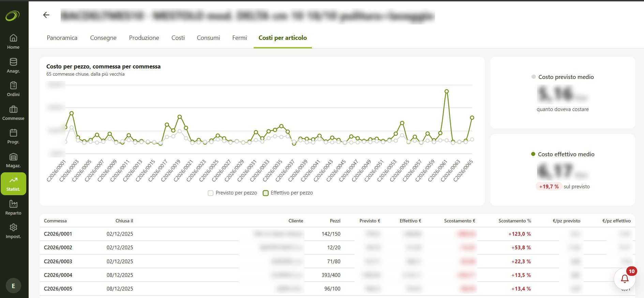Click the Cliente column header
644x298 pixels.
pyautogui.click(x=296, y=221)
